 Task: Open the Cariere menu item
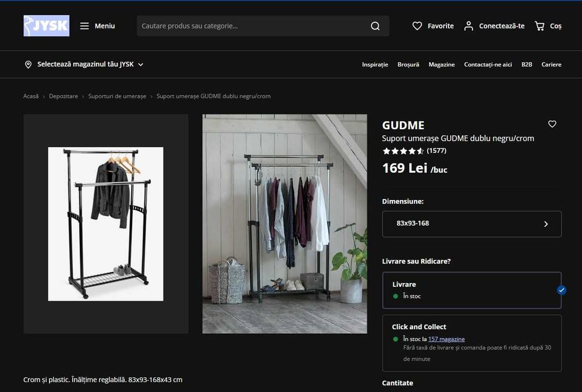[551, 65]
